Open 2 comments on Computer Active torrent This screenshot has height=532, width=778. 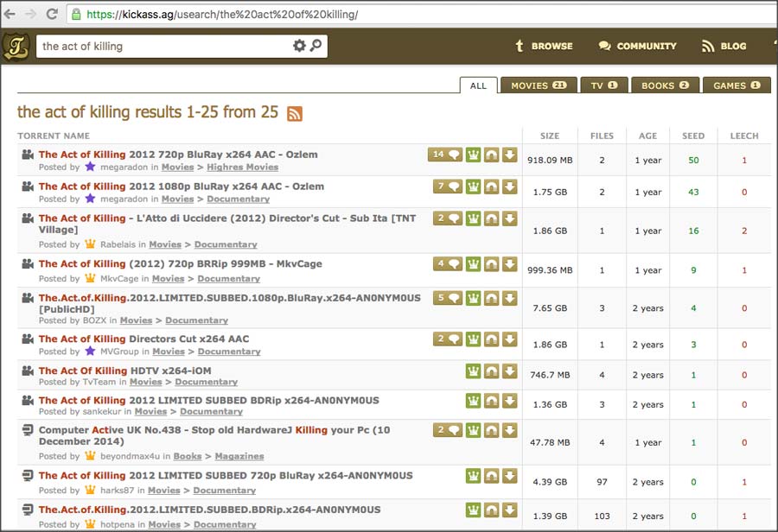pos(448,430)
